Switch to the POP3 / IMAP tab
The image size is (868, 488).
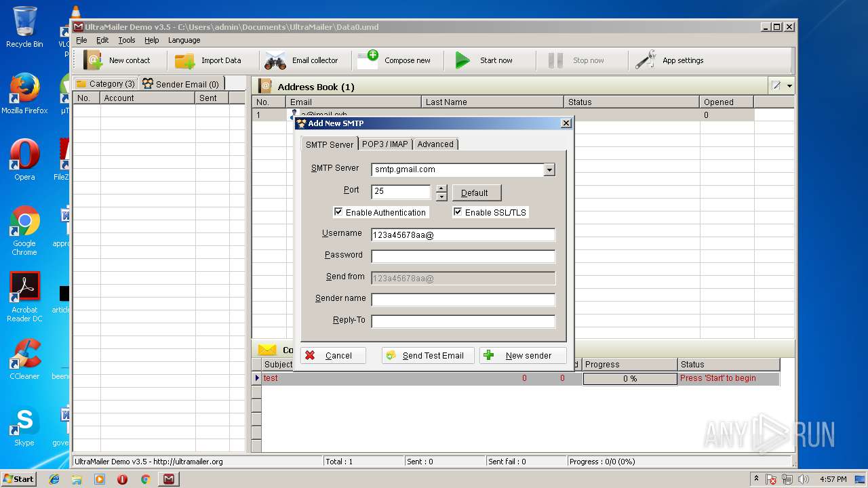[x=385, y=144]
